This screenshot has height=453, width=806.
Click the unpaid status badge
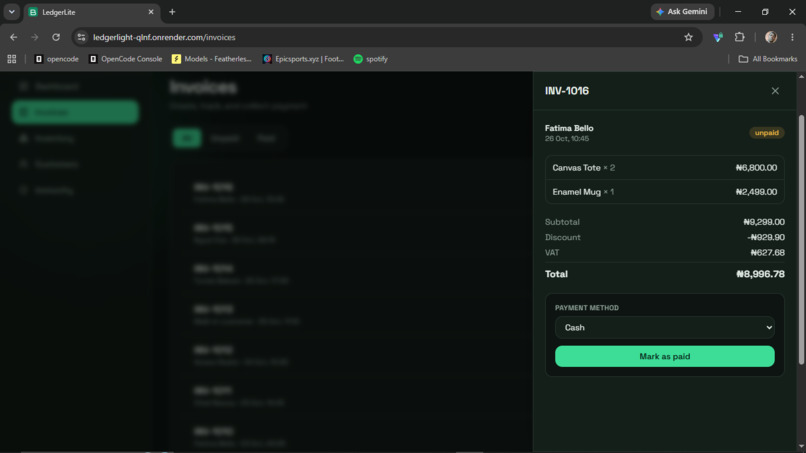pos(766,133)
